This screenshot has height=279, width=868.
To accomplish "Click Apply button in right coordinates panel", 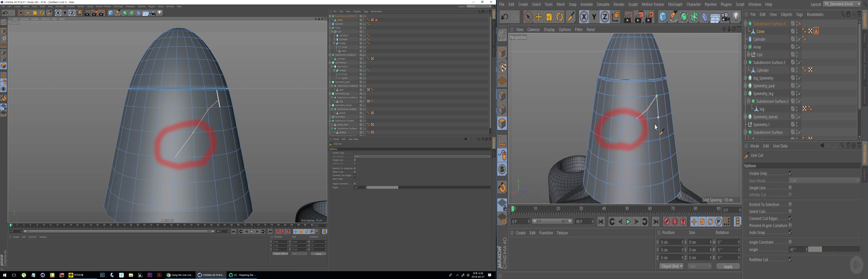I will tap(728, 266).
